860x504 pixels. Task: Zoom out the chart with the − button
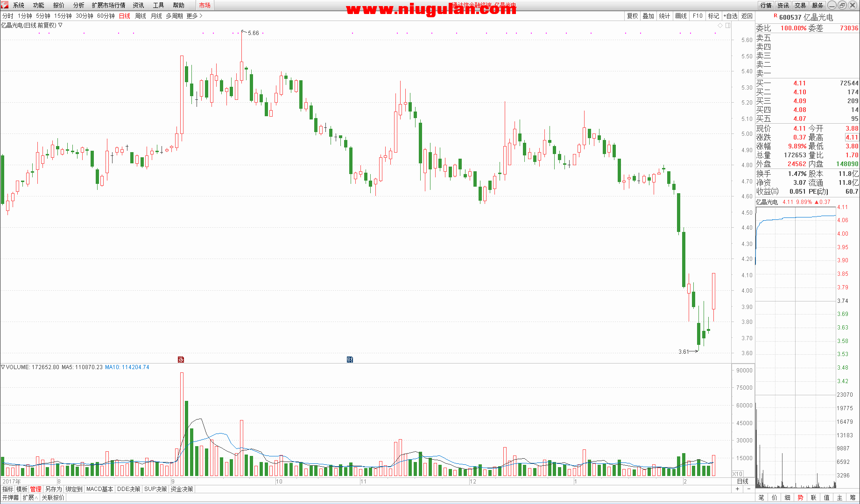[749, 489]
